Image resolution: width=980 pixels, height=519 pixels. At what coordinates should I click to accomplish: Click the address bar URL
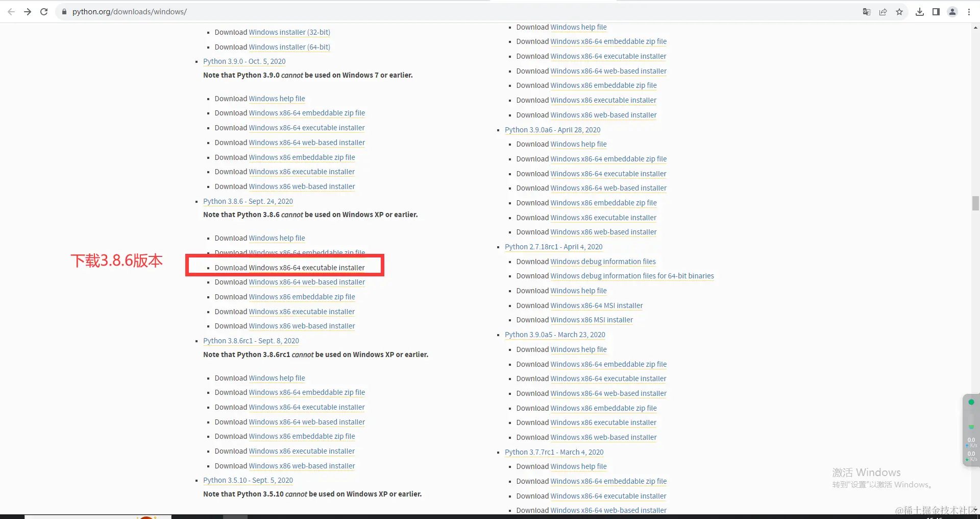[130, 12]
